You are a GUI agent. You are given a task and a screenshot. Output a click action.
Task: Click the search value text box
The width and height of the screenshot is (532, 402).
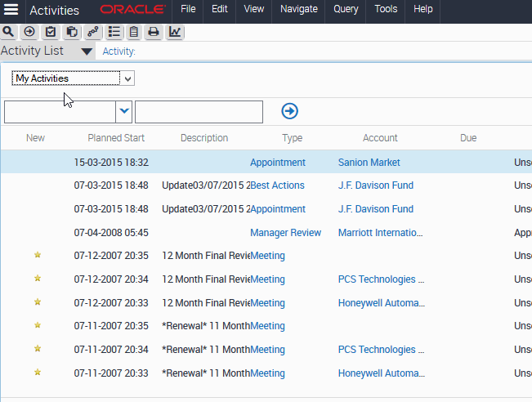tap(199, 112)
